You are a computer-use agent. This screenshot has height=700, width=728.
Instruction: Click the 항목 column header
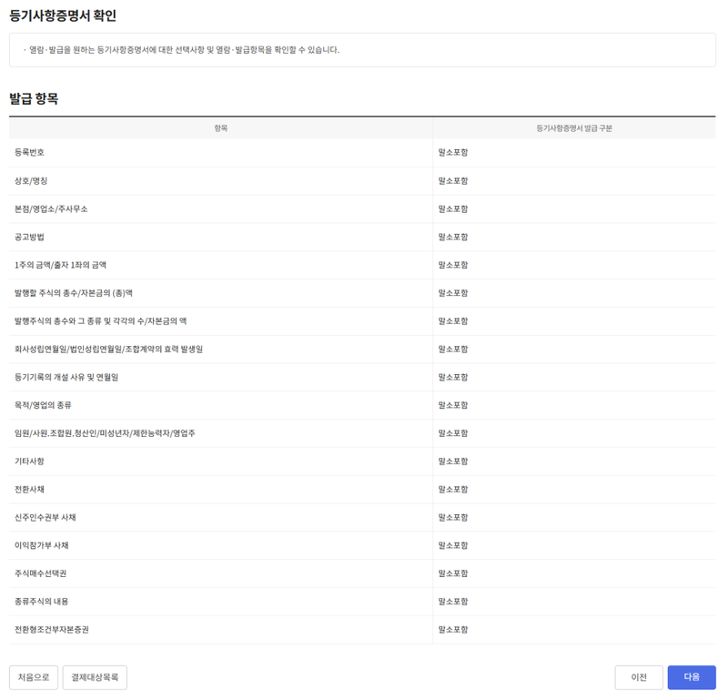[x=221, y=128]
